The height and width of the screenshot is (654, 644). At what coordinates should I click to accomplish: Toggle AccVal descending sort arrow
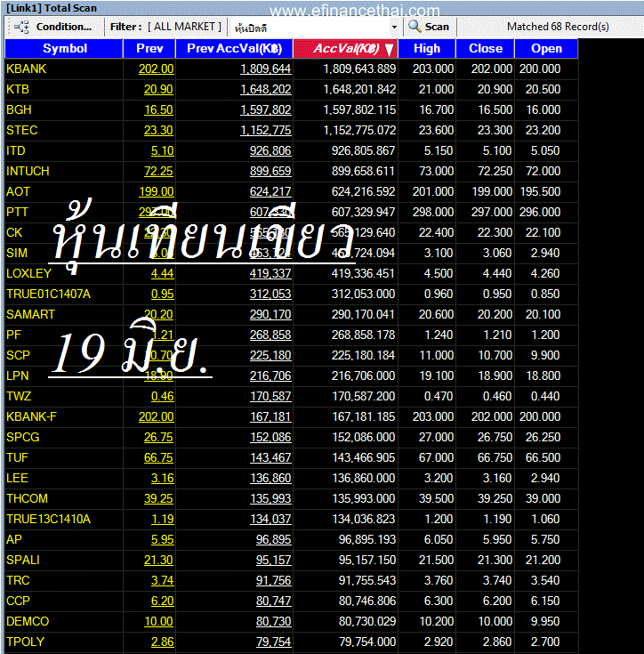click(x=389, y=49)
